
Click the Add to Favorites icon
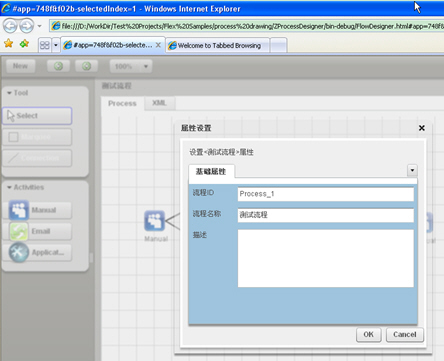click(24, 43)
